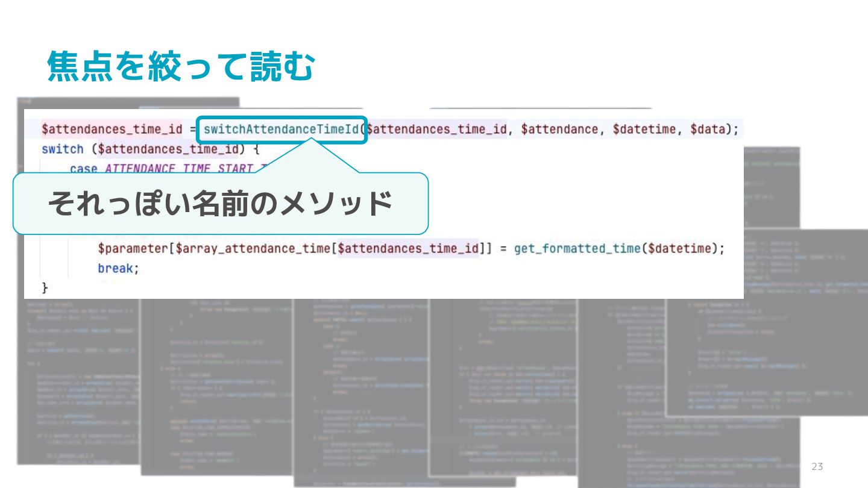This screenshot has width=868, height=488.
Task: Click $attendances_time_id inside the array index brackets
Action: pos(408,248)
